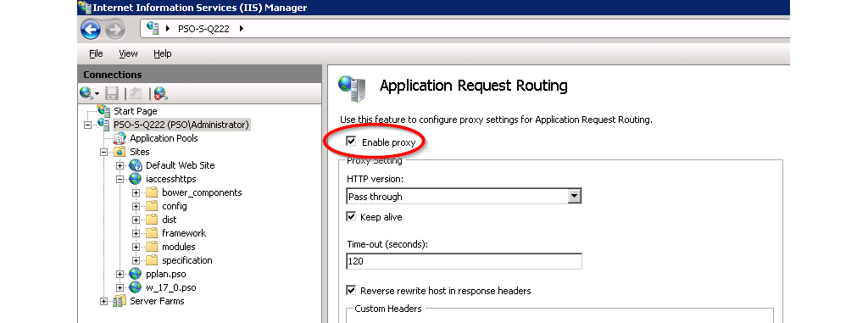Screen dimensions: 868x323
Task: Select the specification folder label
Action: 187,260
